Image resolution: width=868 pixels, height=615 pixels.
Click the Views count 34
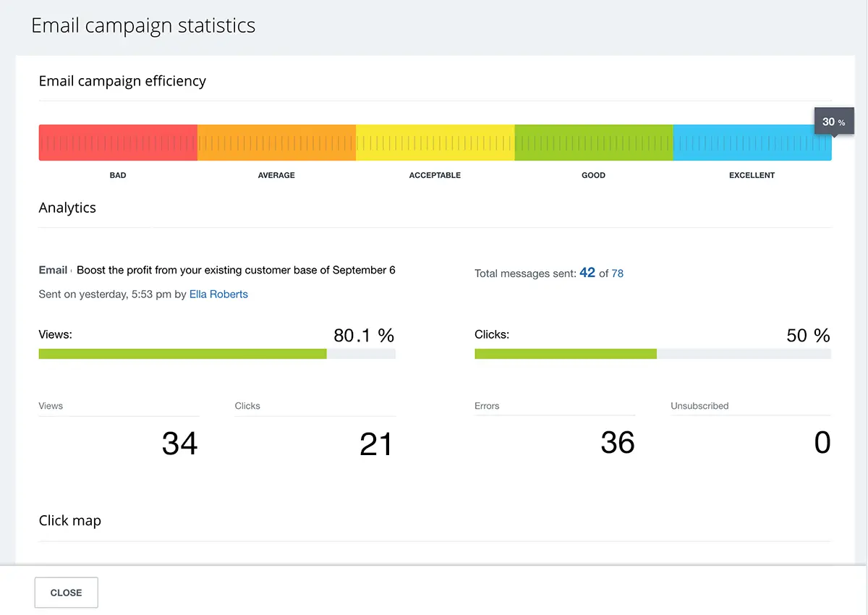[179, 444]
